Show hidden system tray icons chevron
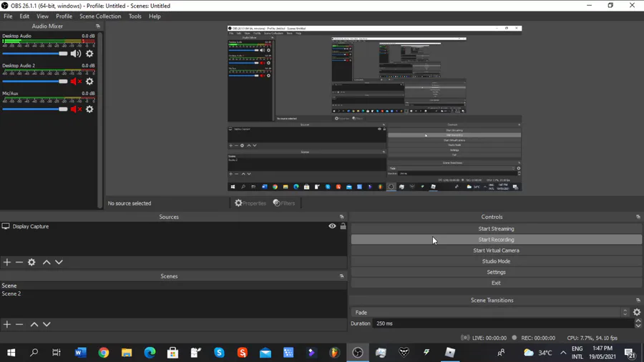644x362 pixels. pyautogui.click(x=563, y=353)
